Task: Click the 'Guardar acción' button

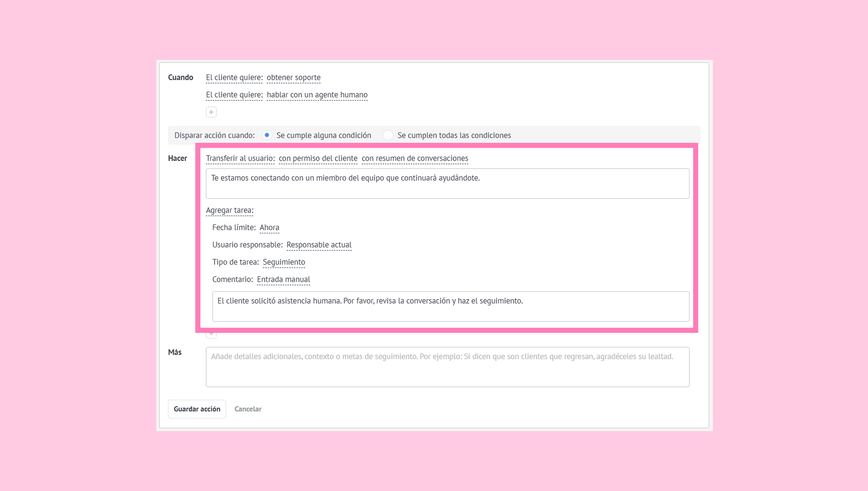Action: pyautogui.click(x=197, y=409)
